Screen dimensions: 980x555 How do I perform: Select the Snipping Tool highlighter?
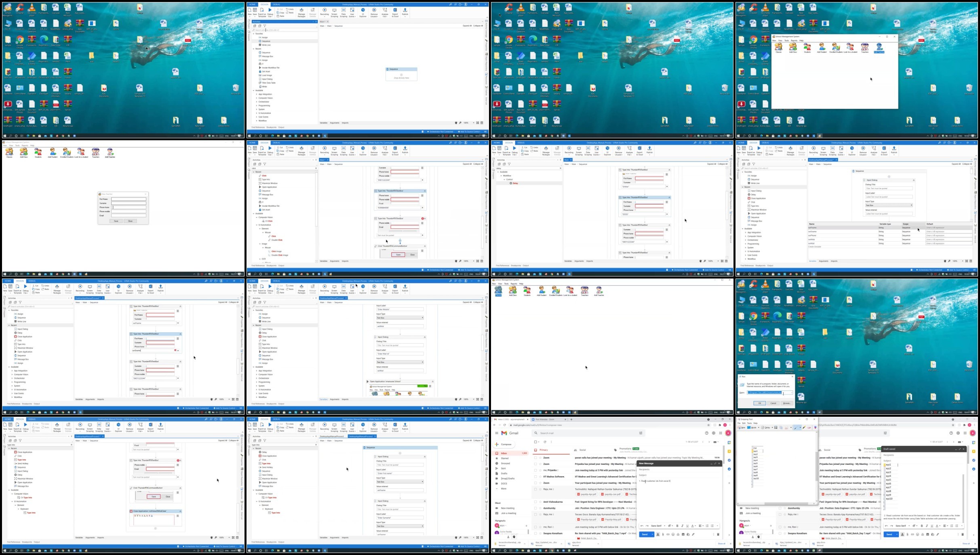[x=804, y=428]
